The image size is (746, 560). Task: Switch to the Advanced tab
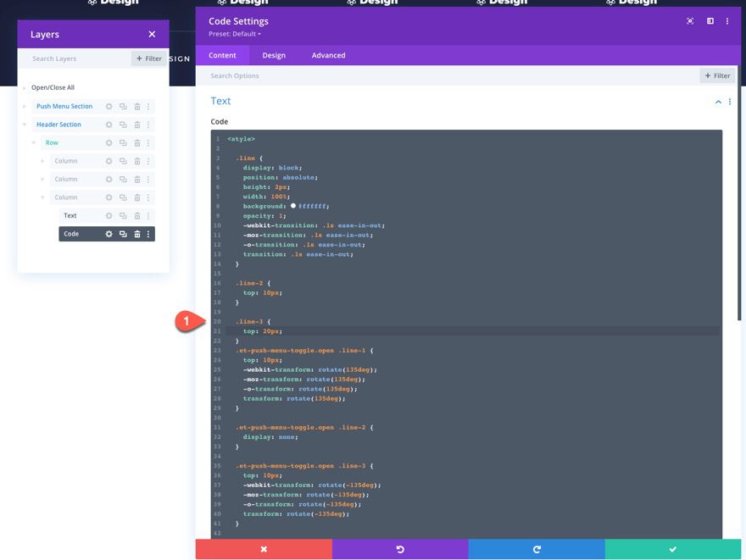pos(328,54)
